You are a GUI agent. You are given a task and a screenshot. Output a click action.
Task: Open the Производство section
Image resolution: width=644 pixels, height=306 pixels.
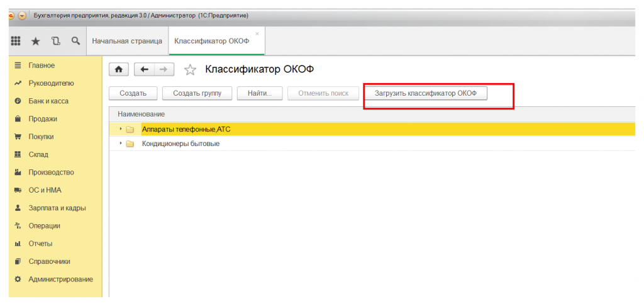(52, 173)
